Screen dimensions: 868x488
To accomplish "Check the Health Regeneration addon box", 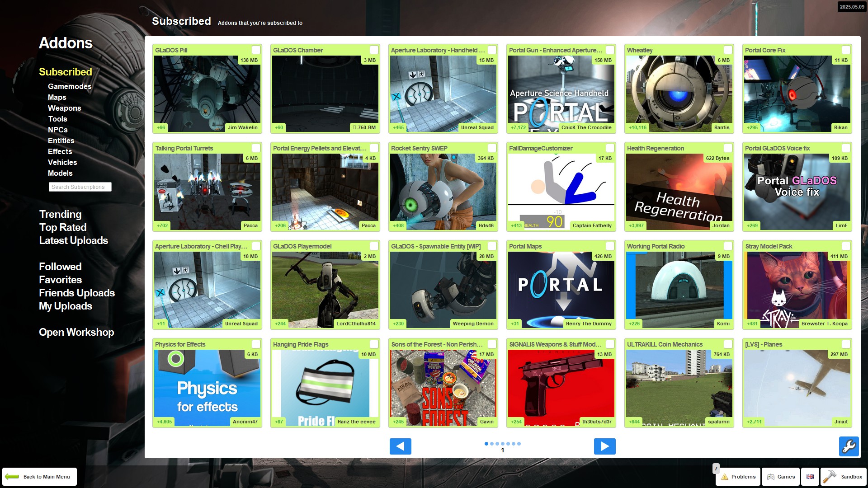I will coord(728,148).
